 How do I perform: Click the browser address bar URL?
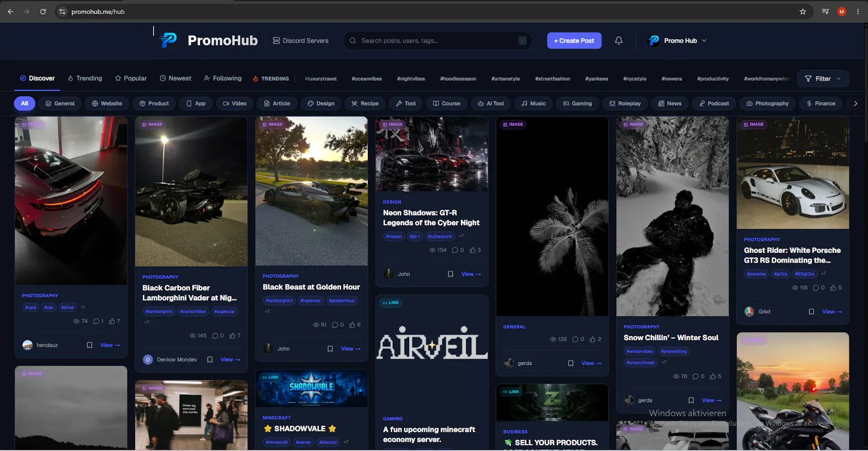[x=98, y=11]
